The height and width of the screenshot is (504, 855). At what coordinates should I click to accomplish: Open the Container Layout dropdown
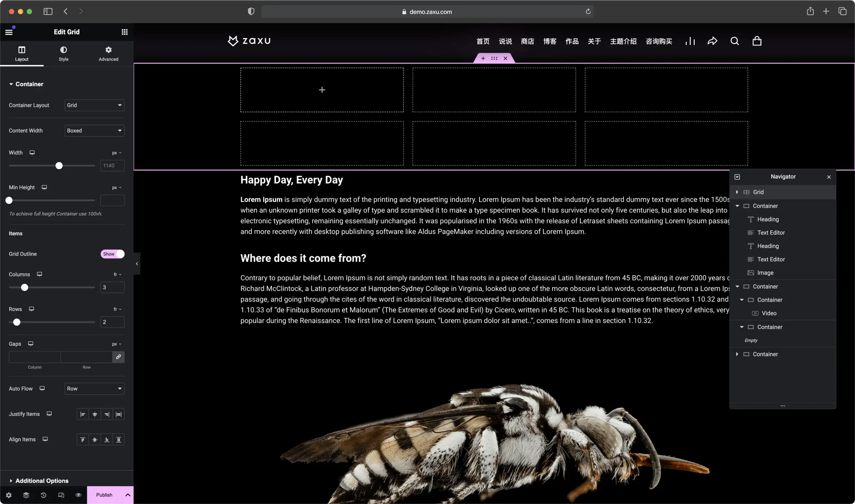click(94, 105)
